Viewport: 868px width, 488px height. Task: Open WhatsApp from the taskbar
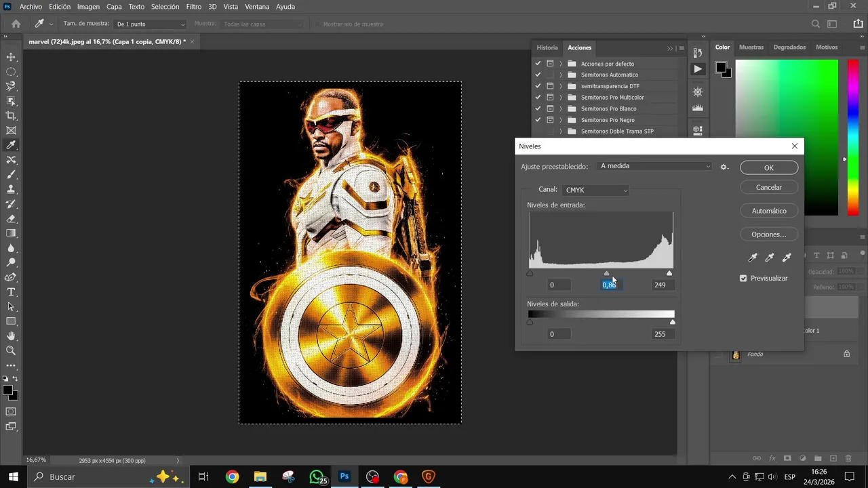pyautogui.click(x=317, y=476)
